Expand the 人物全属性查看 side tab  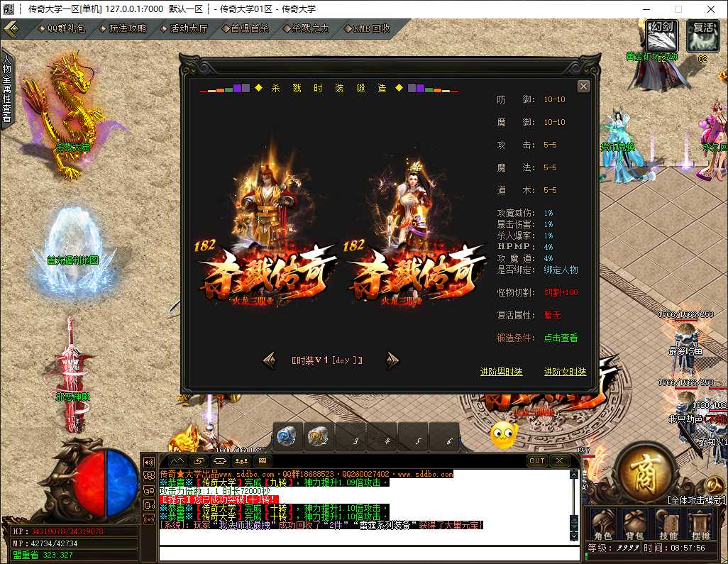pyautogui.click(x=7, y=88)
